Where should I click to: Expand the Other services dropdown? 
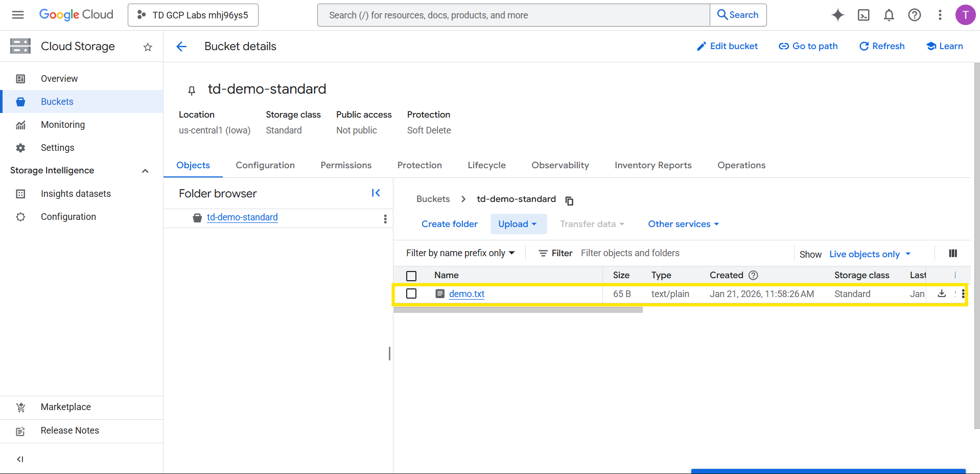(683, 224)
